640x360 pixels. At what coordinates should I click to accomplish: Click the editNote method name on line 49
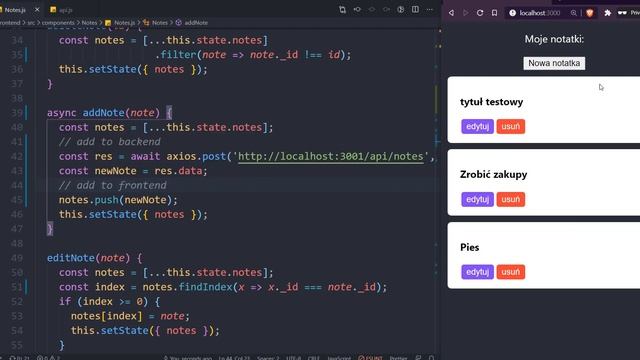click(71, 258)
